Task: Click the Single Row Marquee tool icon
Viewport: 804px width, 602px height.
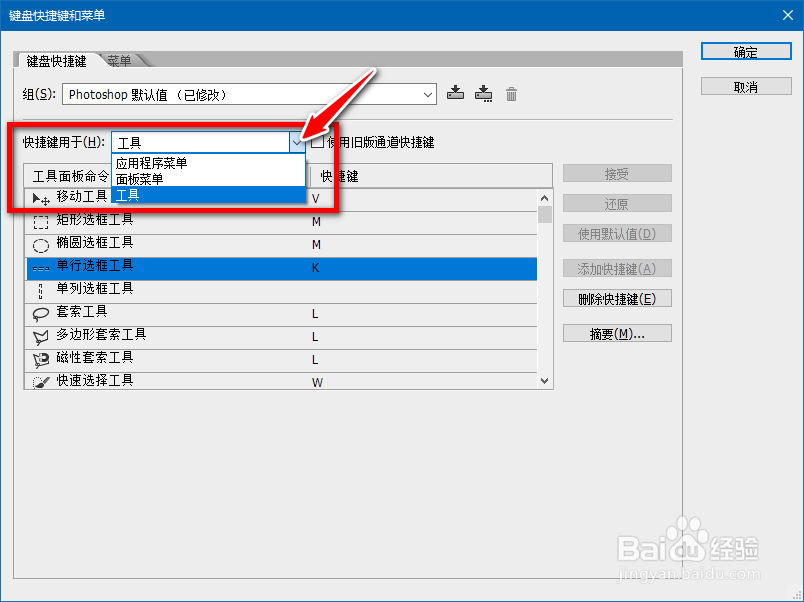Action: pos(41,268)
